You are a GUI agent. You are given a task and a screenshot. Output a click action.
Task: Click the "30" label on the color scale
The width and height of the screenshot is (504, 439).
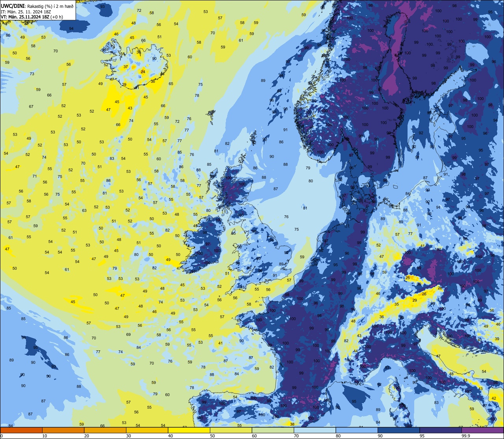128,436
